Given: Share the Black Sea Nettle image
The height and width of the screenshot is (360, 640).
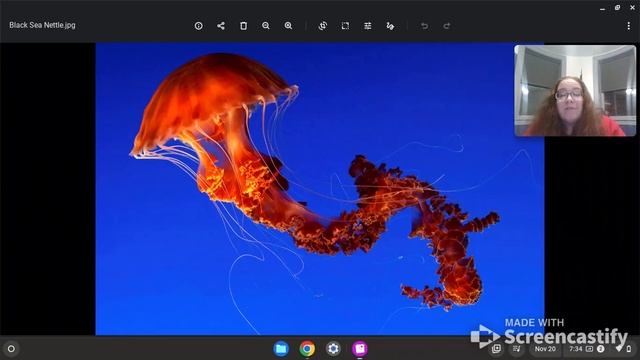Looking at the screenshot, I should pos(221,26).
